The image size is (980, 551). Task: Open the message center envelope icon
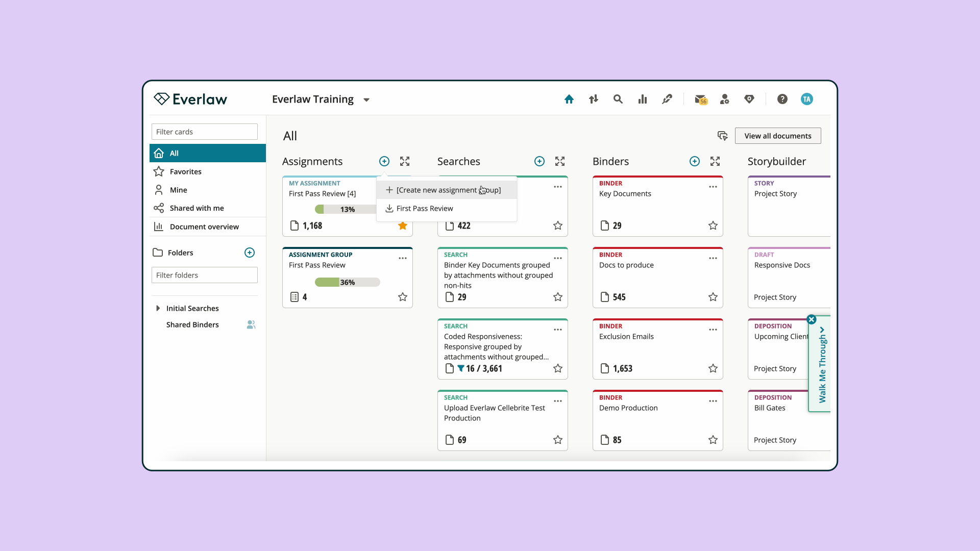[x=700, y=99]
